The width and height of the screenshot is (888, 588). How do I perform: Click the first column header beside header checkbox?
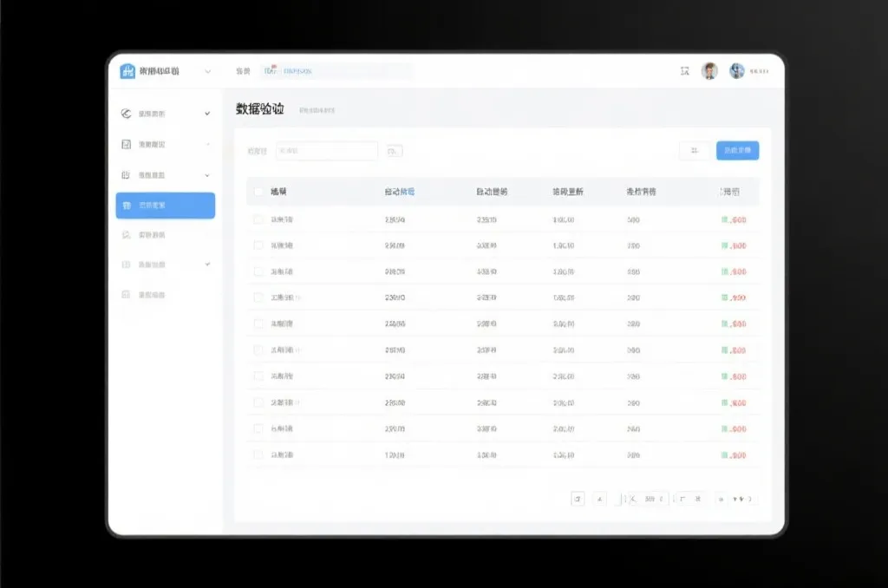[x=278, y=192]
